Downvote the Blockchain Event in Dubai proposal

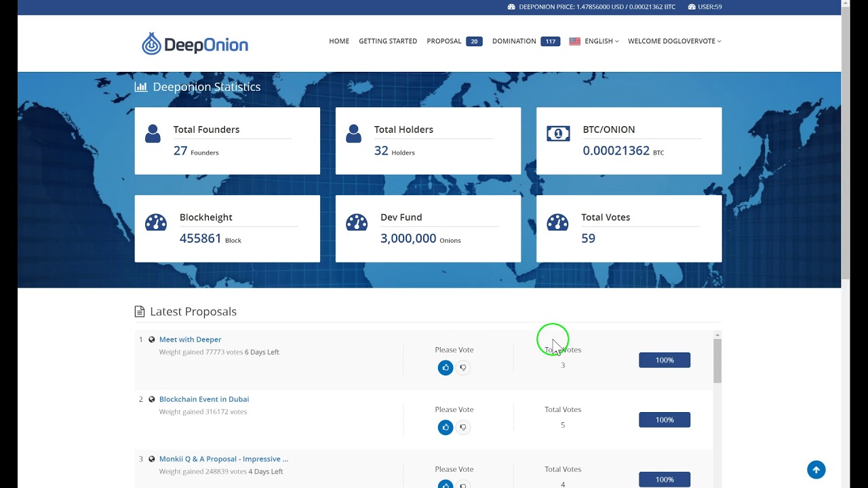click(463, 427)
